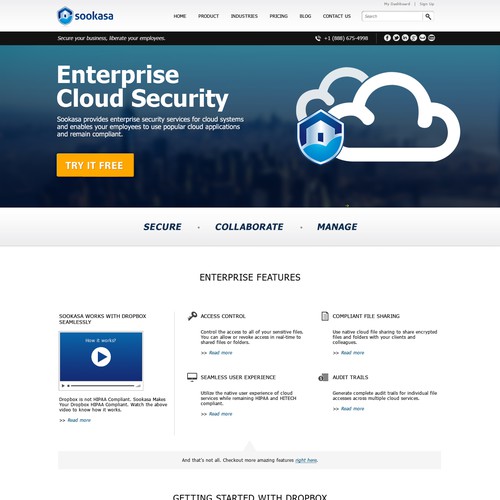Click the small play button in video control bar
The image size is (500, 500).
[63, 386]
